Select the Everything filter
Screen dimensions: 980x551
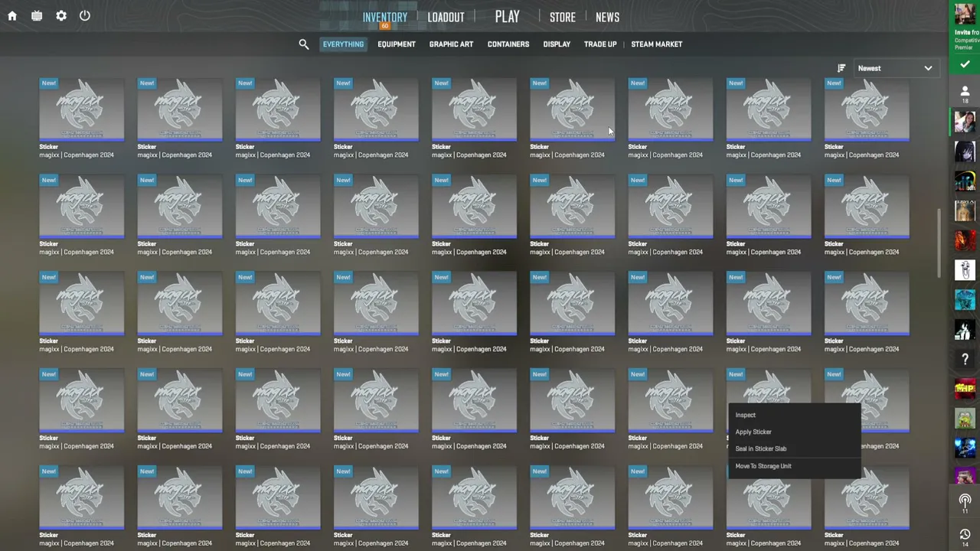343,44
